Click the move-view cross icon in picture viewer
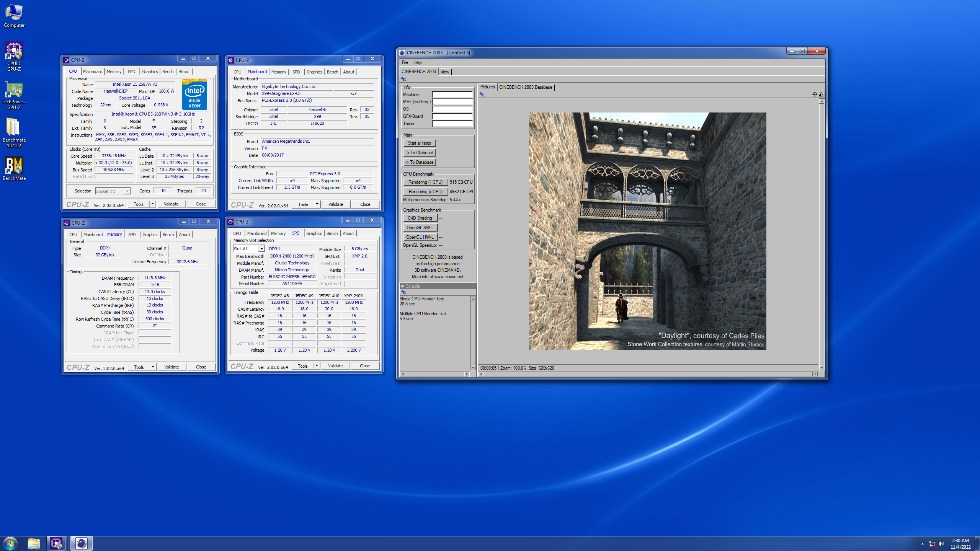980x551 pixels. (815, 94)
